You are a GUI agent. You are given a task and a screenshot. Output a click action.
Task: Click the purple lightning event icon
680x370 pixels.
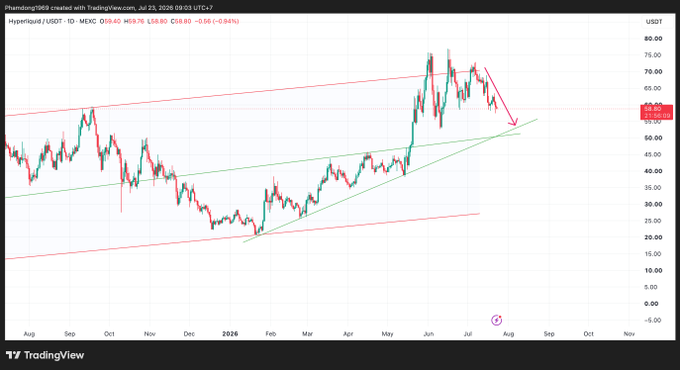[497, 320]
